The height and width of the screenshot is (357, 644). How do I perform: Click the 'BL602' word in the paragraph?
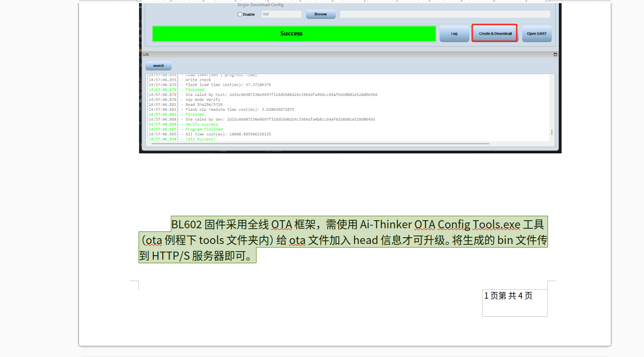tap(187, 224)
